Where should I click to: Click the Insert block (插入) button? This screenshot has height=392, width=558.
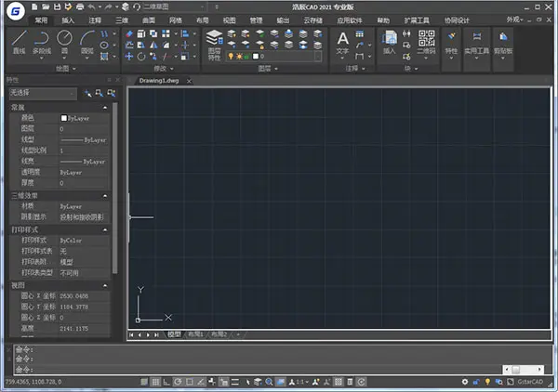390,43
